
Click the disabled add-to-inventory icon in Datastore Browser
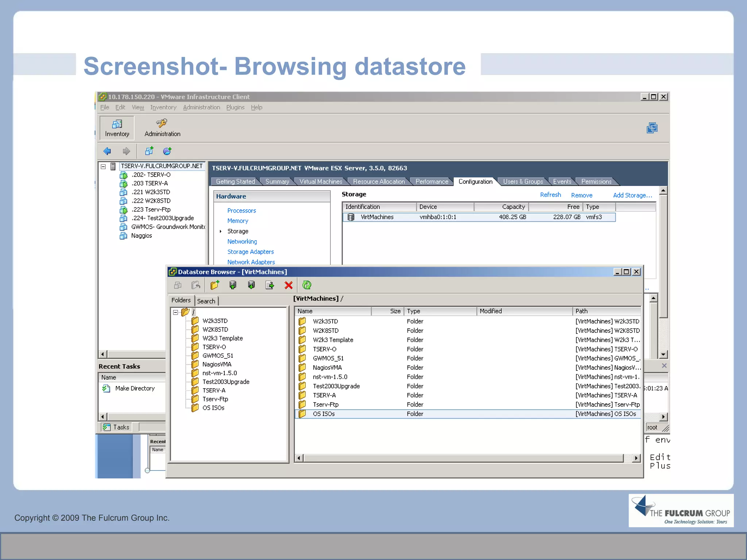(178, 285)
